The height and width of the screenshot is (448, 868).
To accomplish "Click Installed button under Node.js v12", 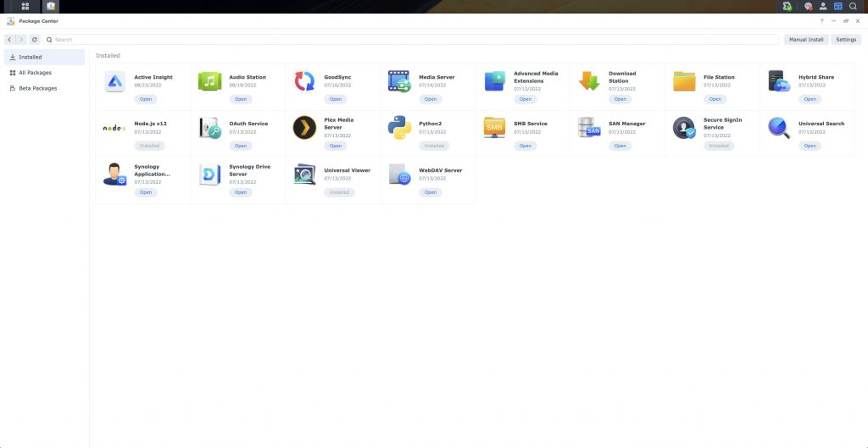I will pyautogui.click(x=149, y=146).
